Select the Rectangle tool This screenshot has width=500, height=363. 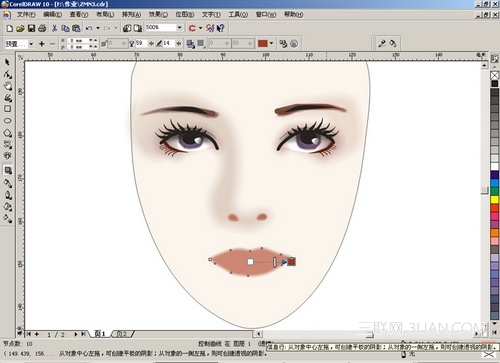click(7, 109)
